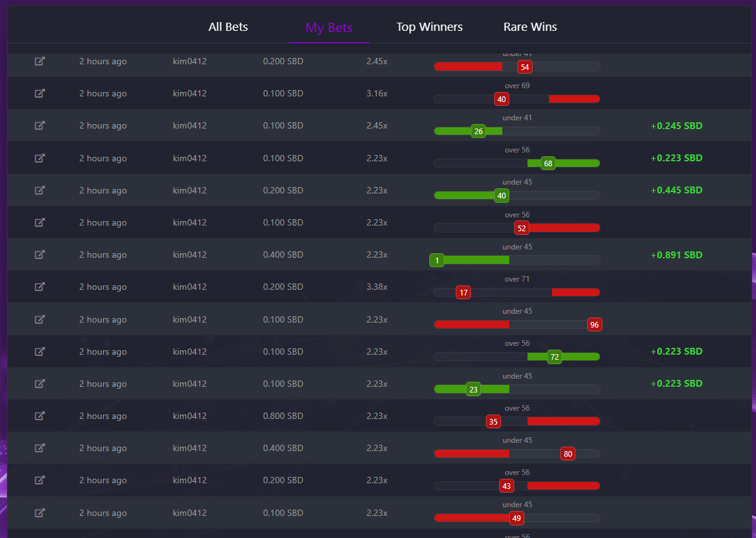
Task: Select the green roll marker showing 26
Action: (x=478, y=132)
